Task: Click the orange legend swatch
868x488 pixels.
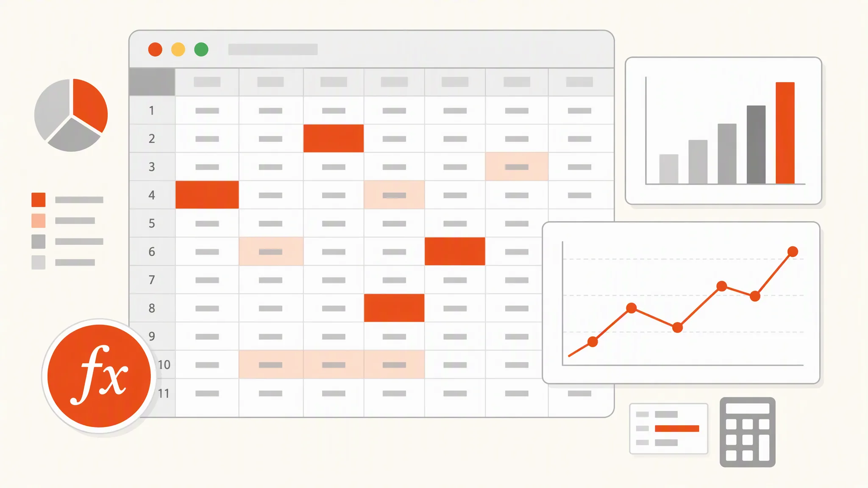Action: pyautogui.click(x=39, y=200)
